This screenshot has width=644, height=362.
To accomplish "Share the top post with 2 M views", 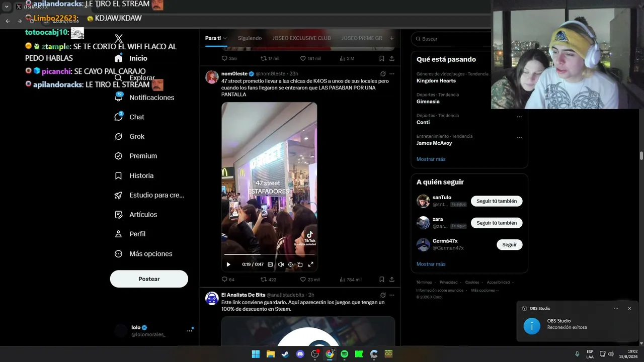I will [x=392, y=58].
